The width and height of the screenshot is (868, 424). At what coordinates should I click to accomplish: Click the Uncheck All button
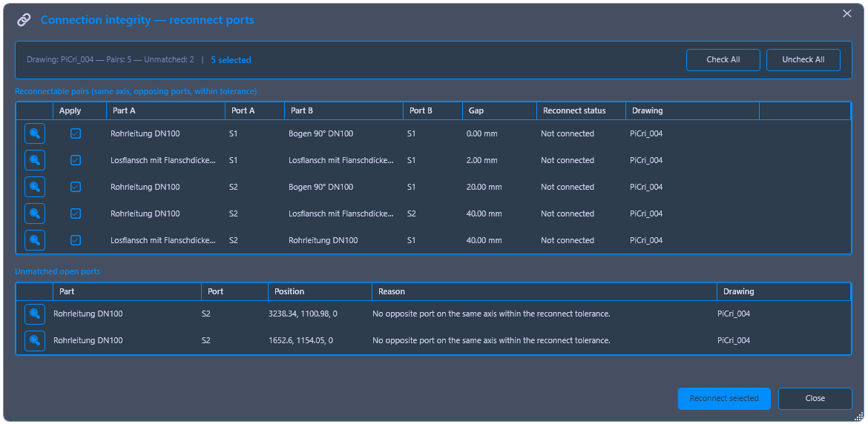point(803,60)
